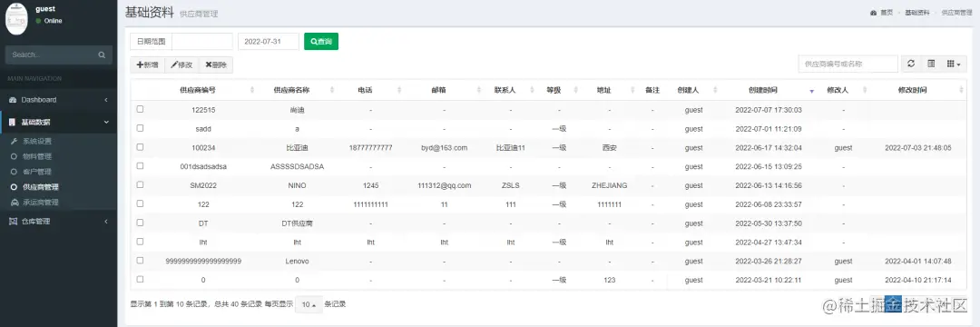This screenshot has width=980, height=327.
Task: Click the DT供应商 name cell
Action: [298, 223]
